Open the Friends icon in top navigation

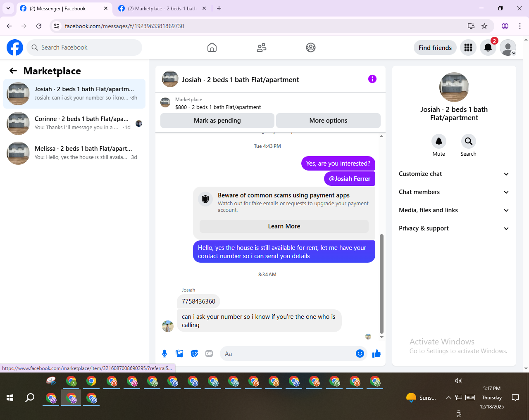(262, 47)
